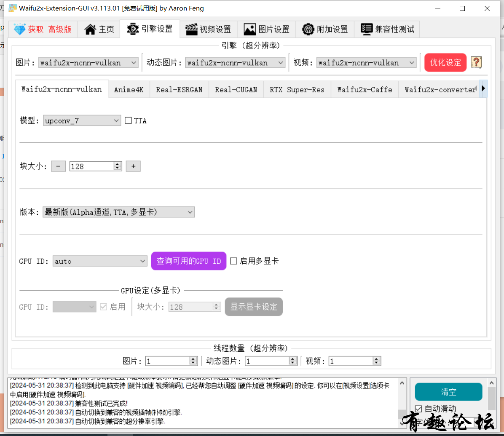Click the 视频 thread count field

pyautogui.click(x=351, y=361)
